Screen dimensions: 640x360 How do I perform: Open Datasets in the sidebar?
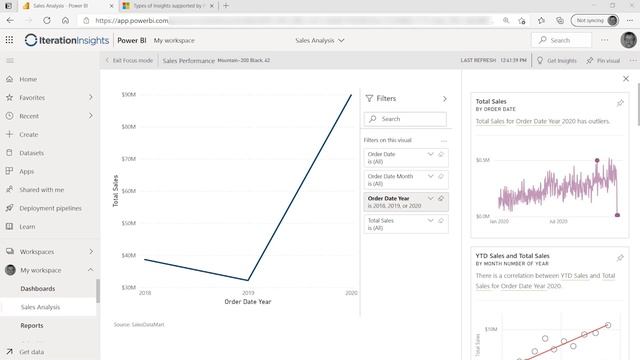31,153
